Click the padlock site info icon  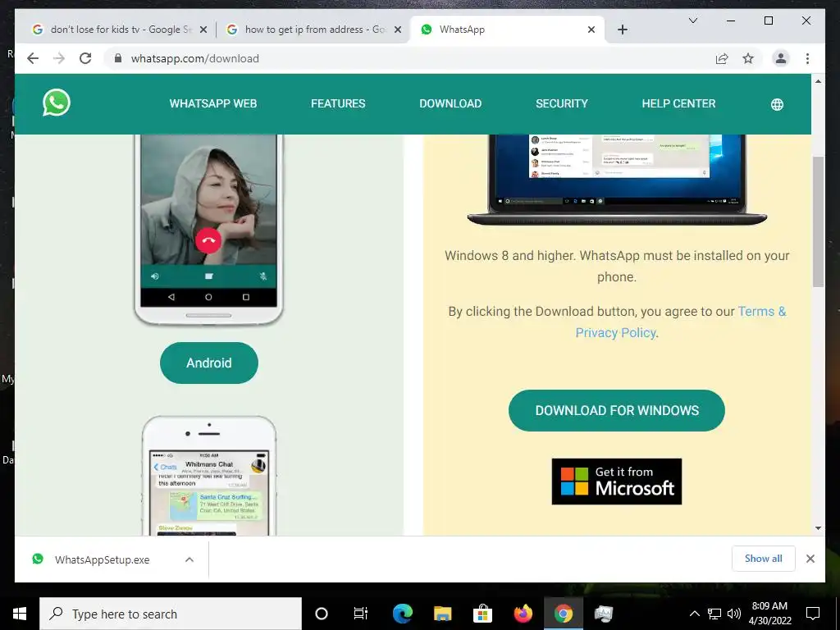coord(118,58)
